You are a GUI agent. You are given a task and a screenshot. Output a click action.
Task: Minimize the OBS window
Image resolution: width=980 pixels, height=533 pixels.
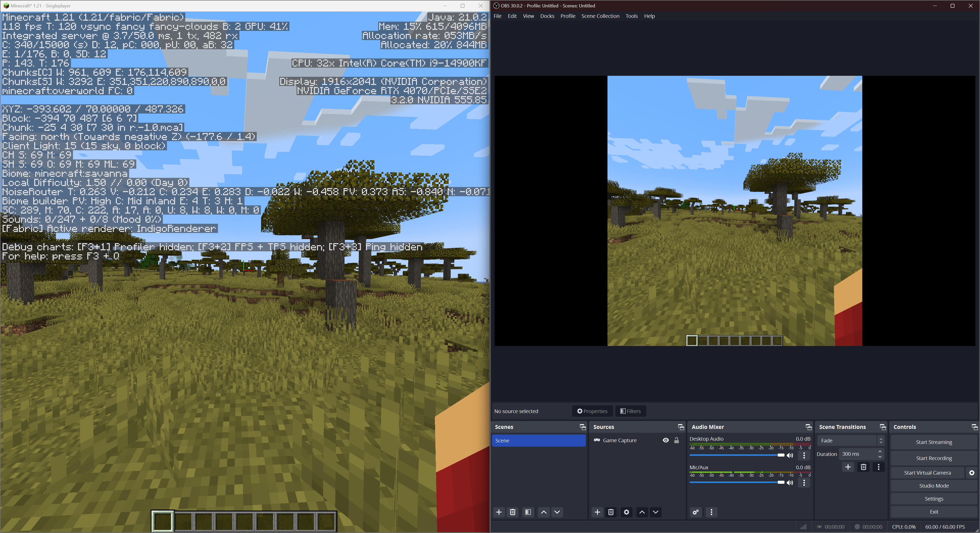click(x=934, y=6)
